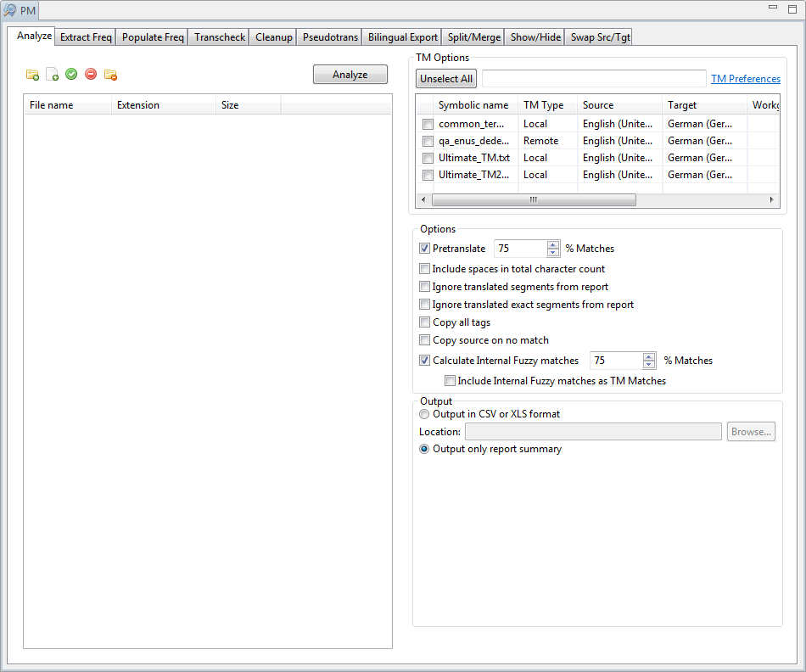806x672 pixels.
Task: Enable the common_ter... TM checkbox
Action: click(428, 124)
